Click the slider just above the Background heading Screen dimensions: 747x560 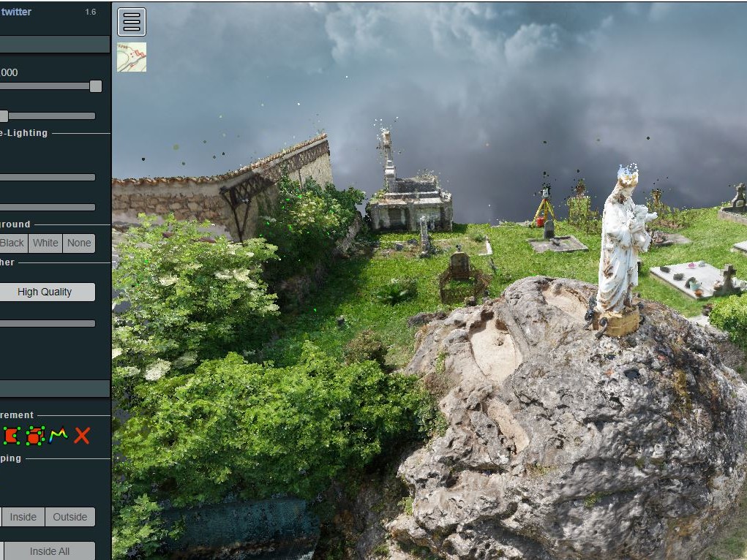[x=48, y=207]
